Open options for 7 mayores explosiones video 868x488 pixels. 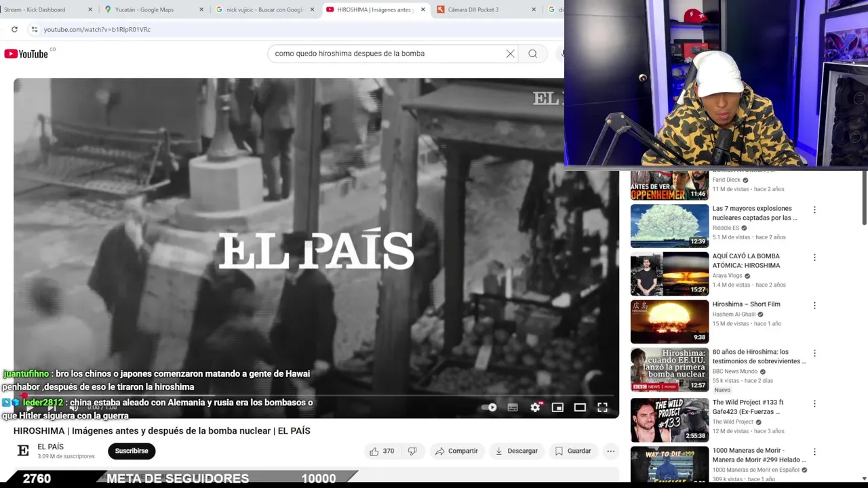tap(814, 210)
